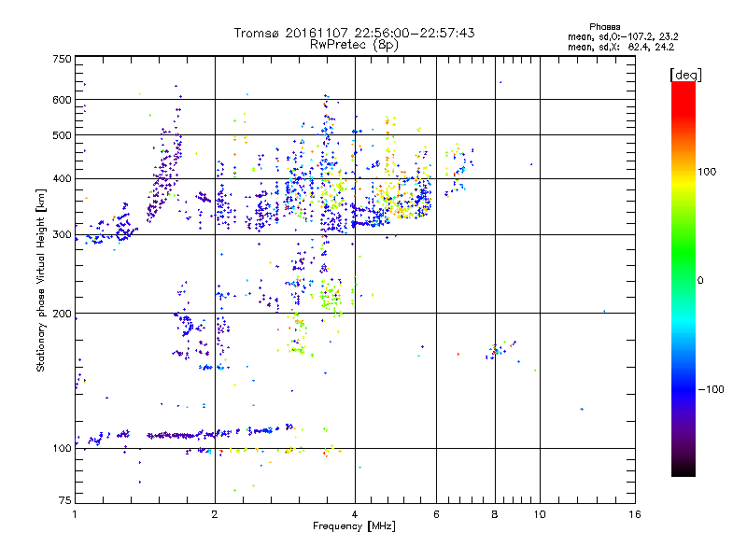Screen dimensions: 747x560
Task: Click the y-axis '400' tick label
Action: pyautogui.click(x=62, y=179)
